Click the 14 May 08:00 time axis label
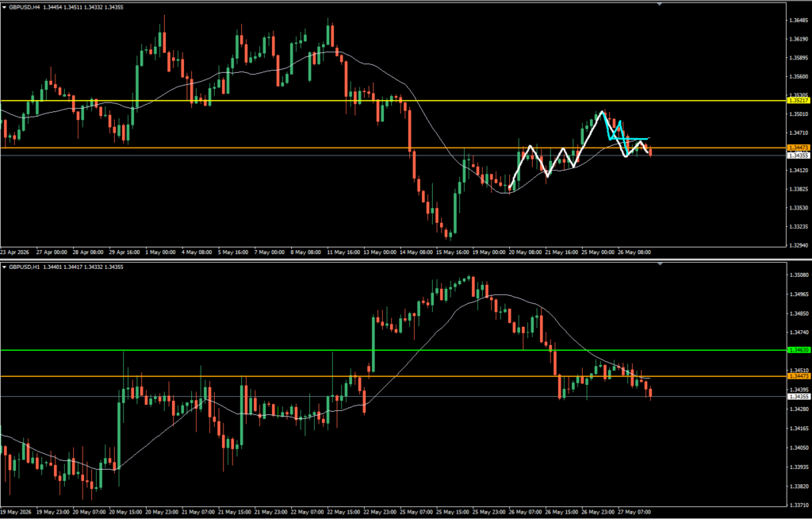The height and width of the screenshot is (519, 812). 416,252
